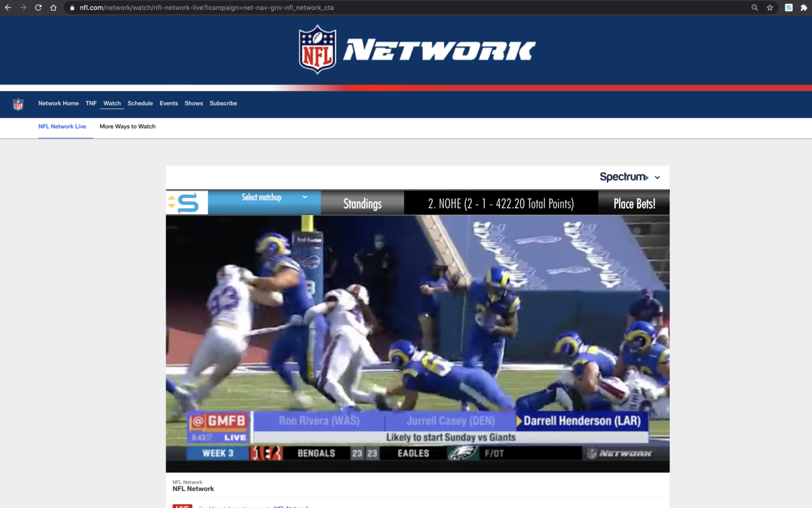The image size is (812, 508).
Task: Open Network Home in the navigation
Action: point(58,104)
